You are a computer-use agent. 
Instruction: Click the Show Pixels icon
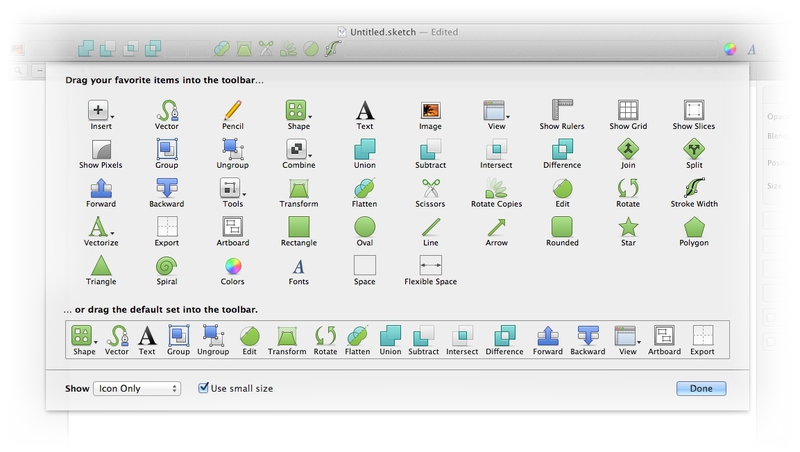[x=101, y=149]
